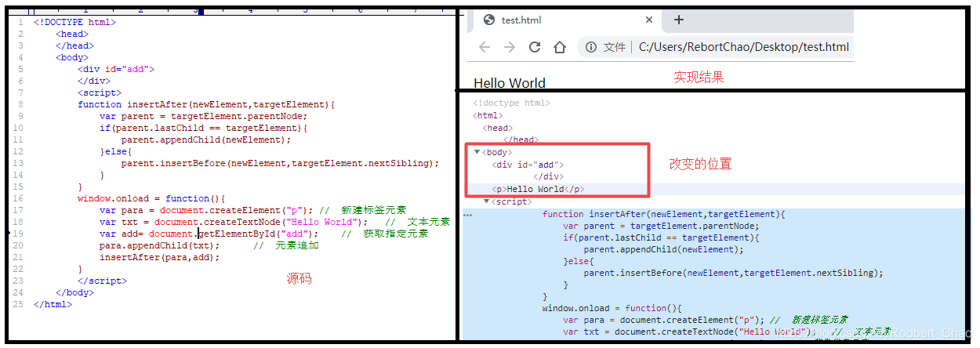Select the <script> node in DevTools
Image resolution: width=980 pixels, height=348 pixels.
coord(511,201)
